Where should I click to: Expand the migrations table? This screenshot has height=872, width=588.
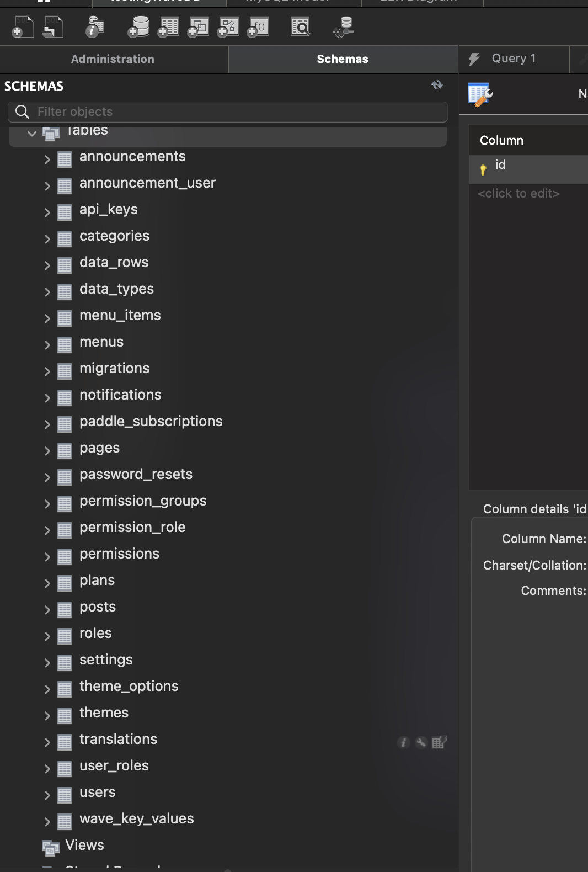coord(47,372)
